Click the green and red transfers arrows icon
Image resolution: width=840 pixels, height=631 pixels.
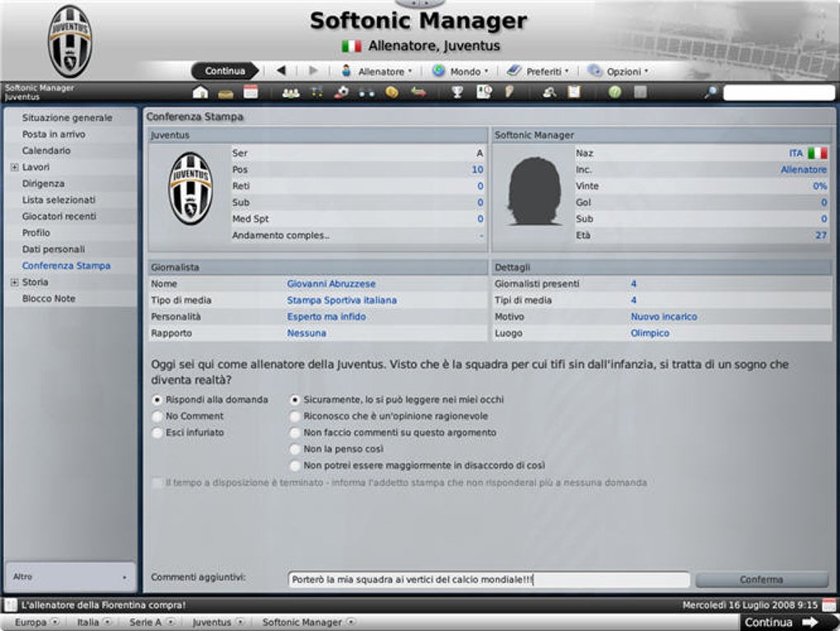(x=418, y=92)
